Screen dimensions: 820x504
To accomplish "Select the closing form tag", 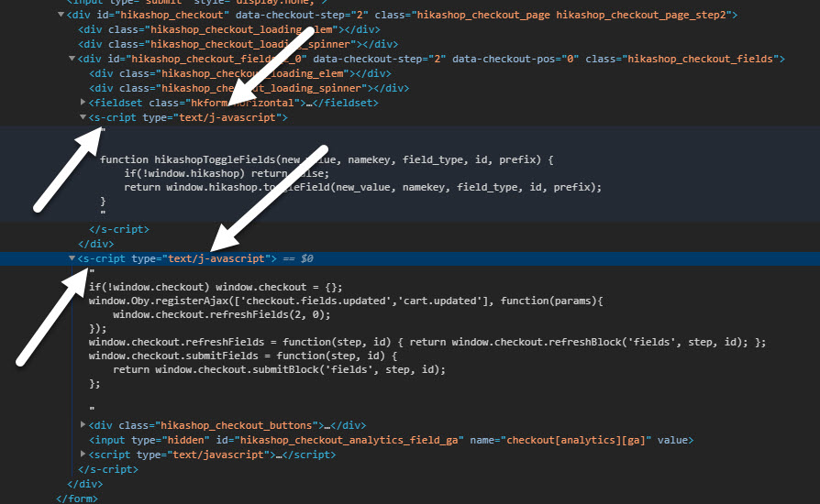I will (77, 499).
